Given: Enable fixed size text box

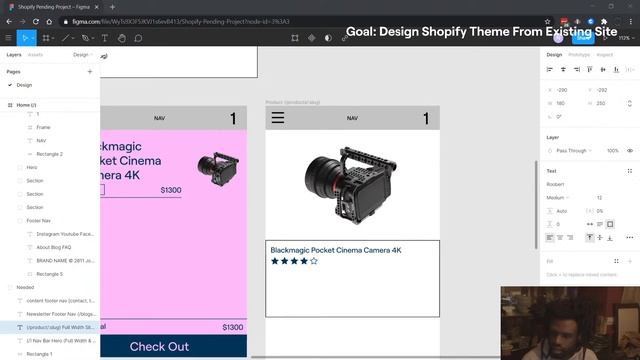Looking at the screenshot, I should [x=610, y=224].
